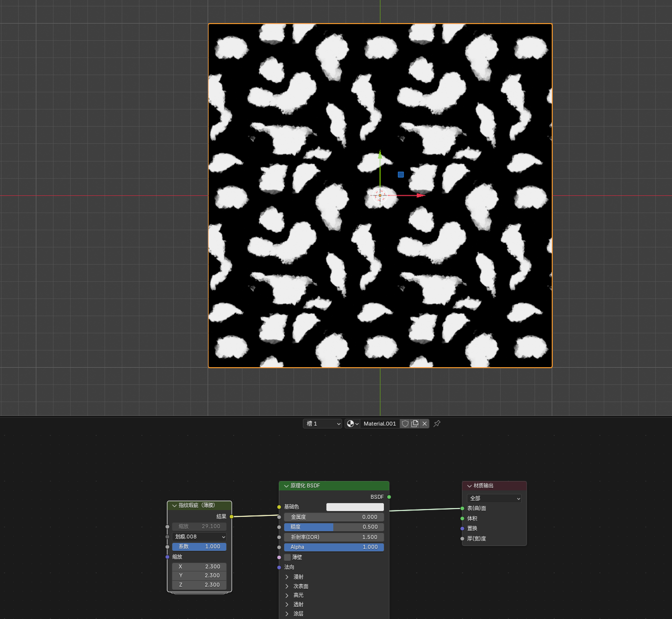Viewport: 672px width, 619px height.
Task: Open the 划痕.008 dropdown
Action: (199, 537)
